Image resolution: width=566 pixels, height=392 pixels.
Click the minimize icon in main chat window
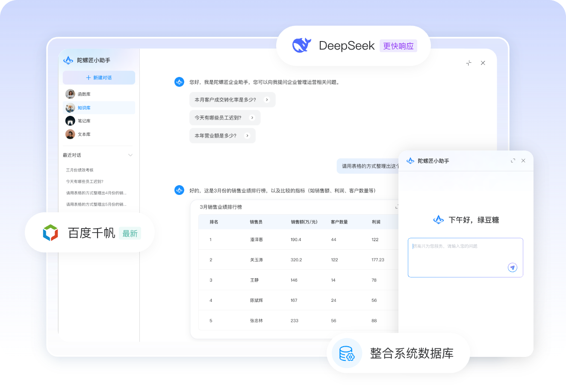469,63
